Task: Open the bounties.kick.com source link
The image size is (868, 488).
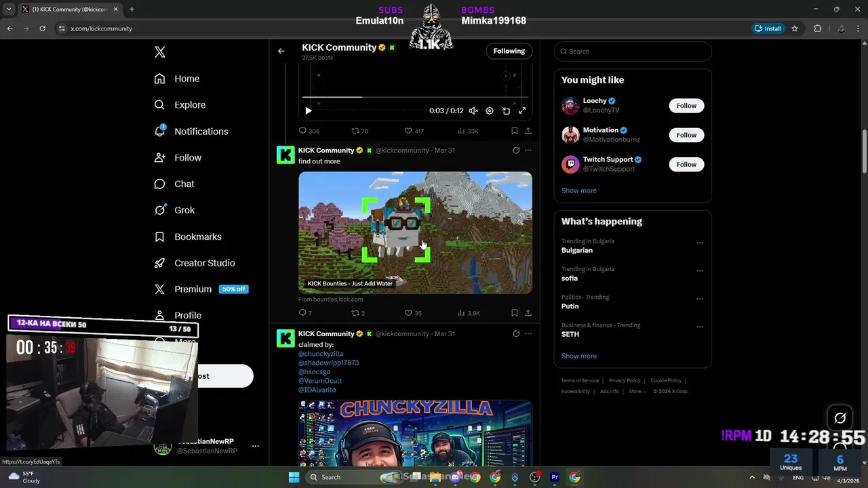Action: pos(330,300)
